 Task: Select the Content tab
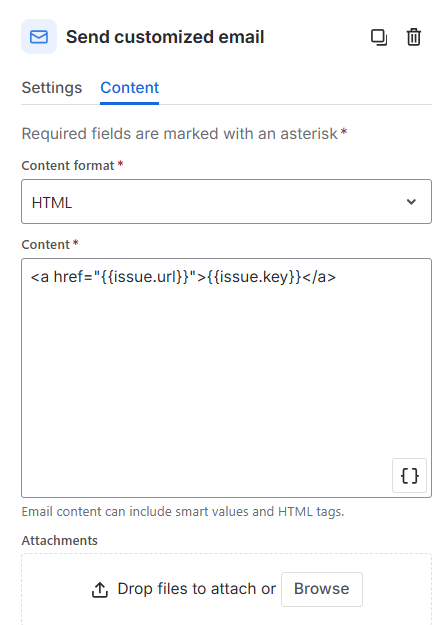click(x=130, y=88)
